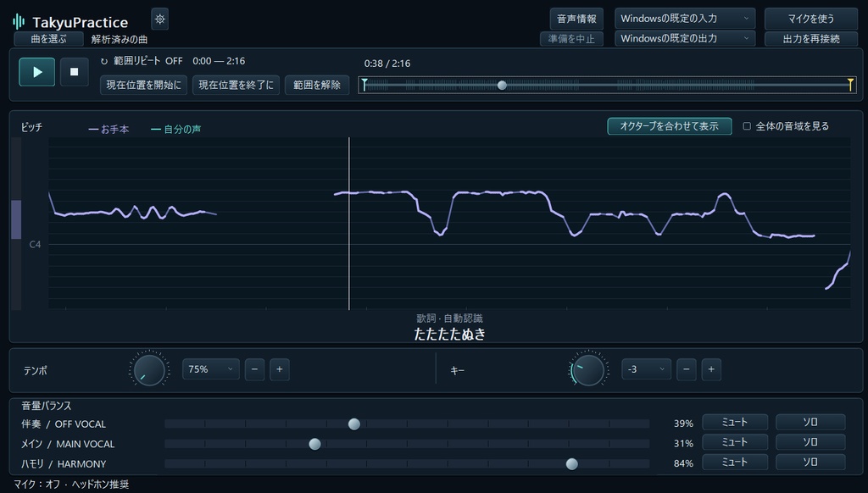Mute the MAIN VOCAL track
This screenshot has height=493, width=868.
735,442
